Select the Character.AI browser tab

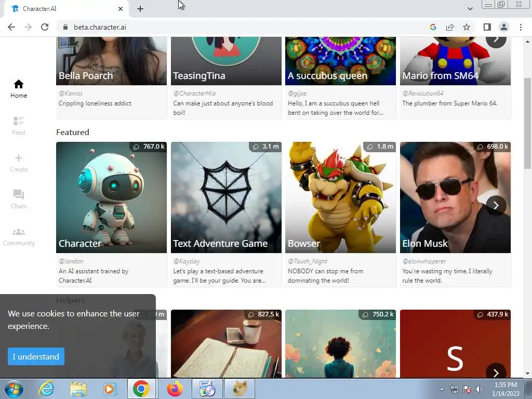tap(66, 9)
